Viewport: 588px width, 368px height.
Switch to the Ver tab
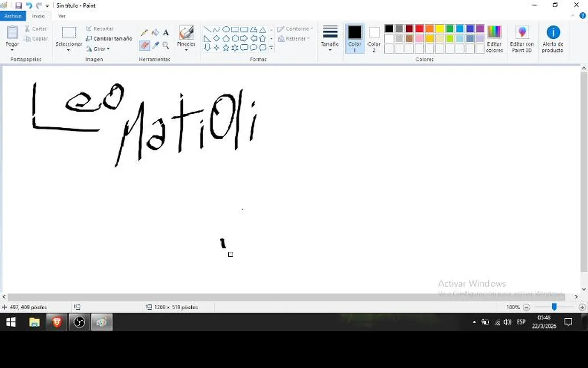tap(62, 16)
